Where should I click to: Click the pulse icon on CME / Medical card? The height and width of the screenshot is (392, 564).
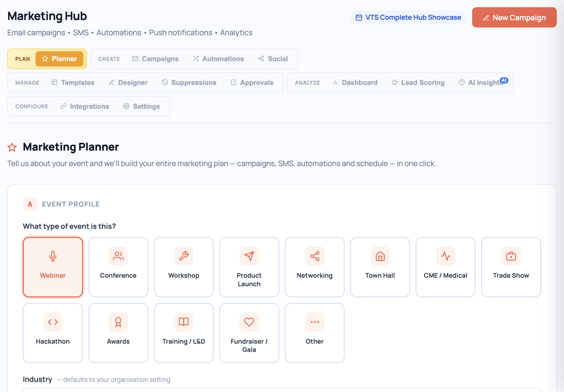(446, 256)
